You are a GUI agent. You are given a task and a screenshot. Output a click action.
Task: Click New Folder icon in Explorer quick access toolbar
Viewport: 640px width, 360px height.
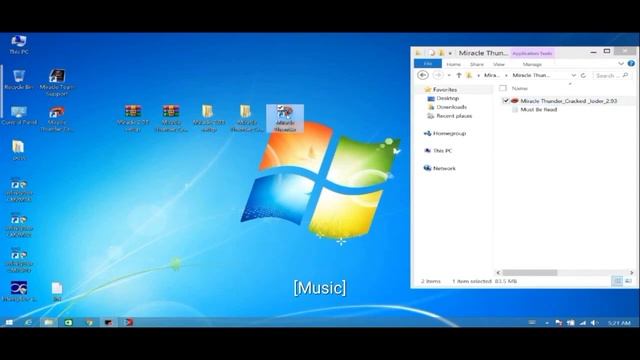(441, 53)
